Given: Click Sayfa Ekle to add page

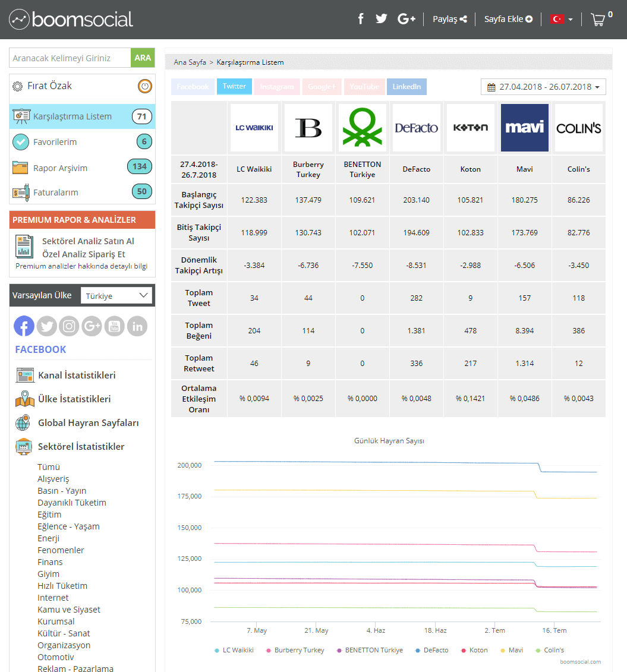Looking at the screenshot, I should (x=508, y=19).
